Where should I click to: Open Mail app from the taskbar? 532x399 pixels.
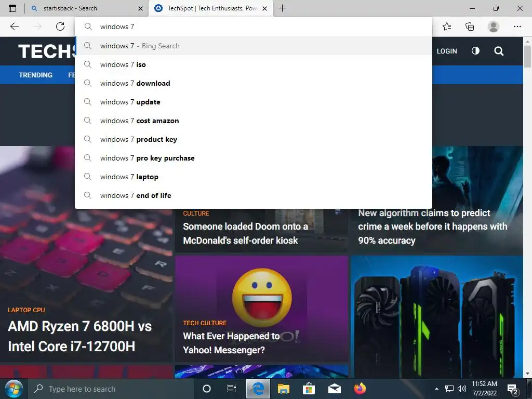pos(334,389)
